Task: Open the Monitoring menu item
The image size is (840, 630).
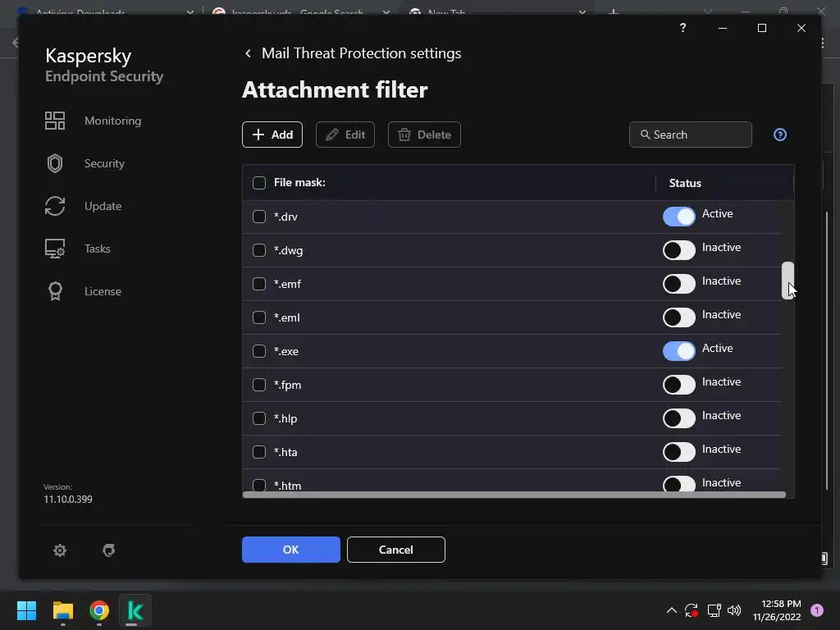Action: [x=112, y=121]
